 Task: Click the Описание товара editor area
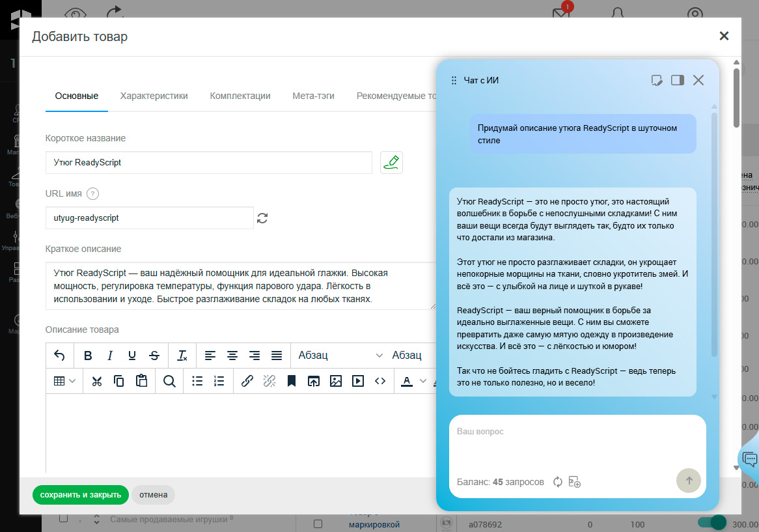tap(241, 433)
